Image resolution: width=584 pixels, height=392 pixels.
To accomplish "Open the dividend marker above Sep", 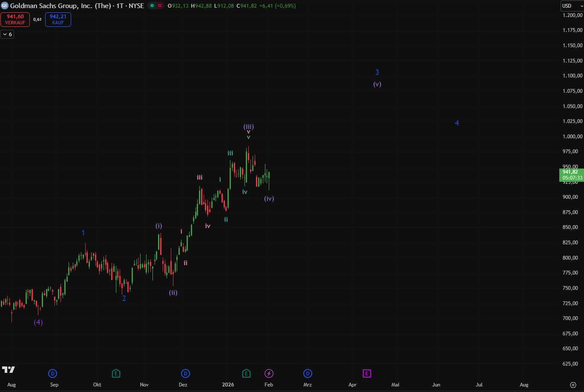I will pos(52,374).
